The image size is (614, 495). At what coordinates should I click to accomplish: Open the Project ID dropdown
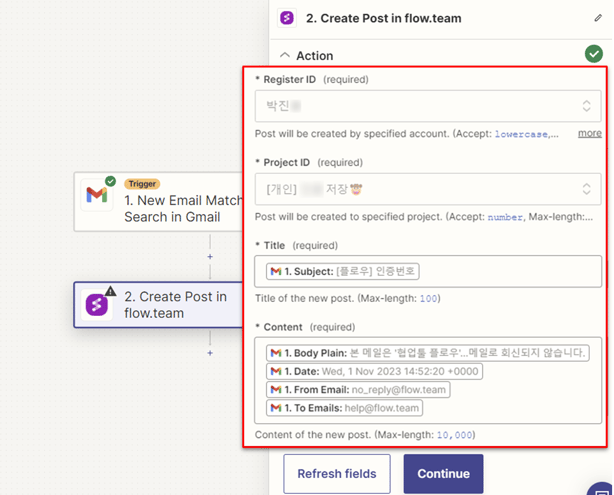pos(427,189)
